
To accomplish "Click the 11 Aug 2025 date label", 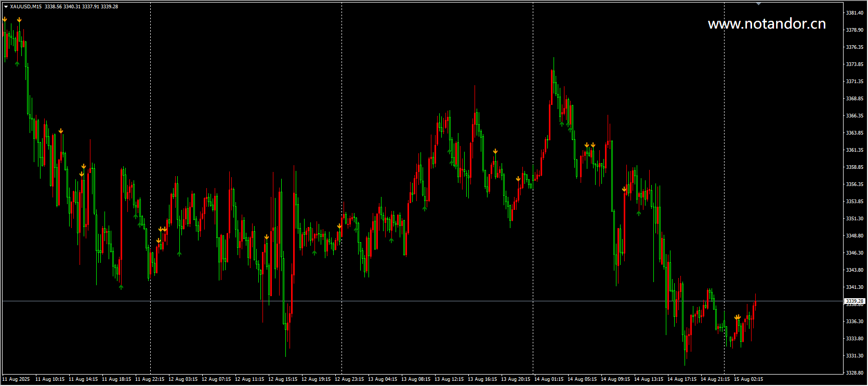I will point(16,379).
